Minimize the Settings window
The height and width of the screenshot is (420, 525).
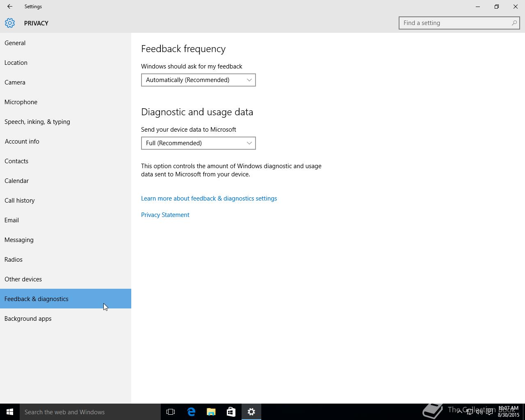pyautogui.click(x=478, y=7)
